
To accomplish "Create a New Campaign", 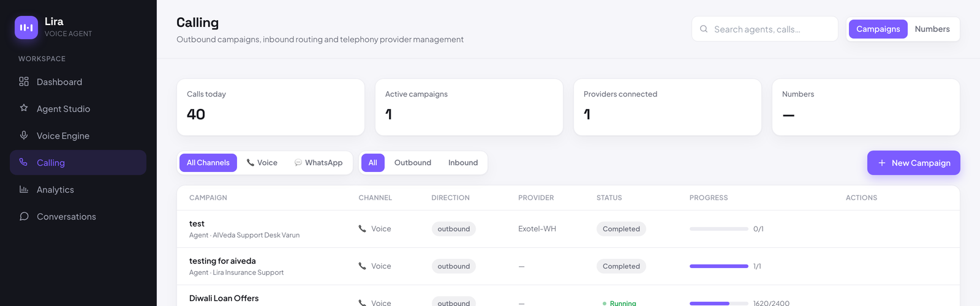I will click(914, 163).
